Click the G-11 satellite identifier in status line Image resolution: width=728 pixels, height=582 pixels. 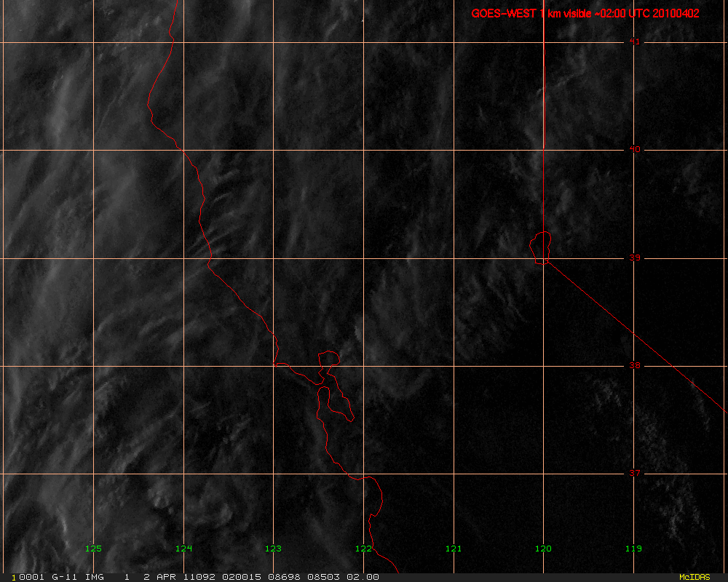click(65, 577)
